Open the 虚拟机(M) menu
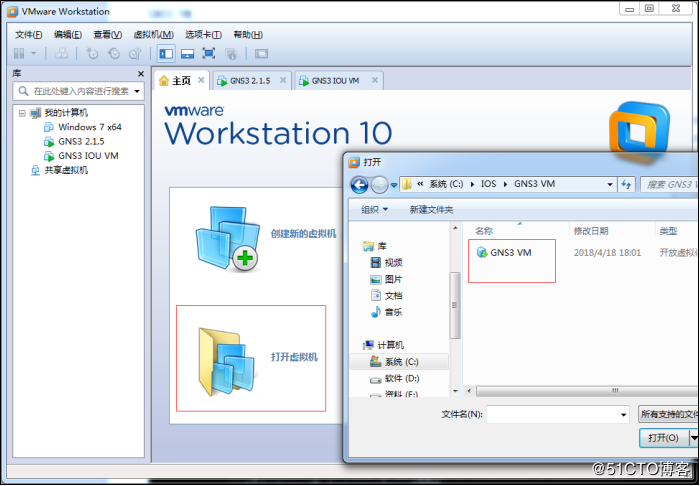The height and width of the screenshot is (486, 700). [154, 34]
